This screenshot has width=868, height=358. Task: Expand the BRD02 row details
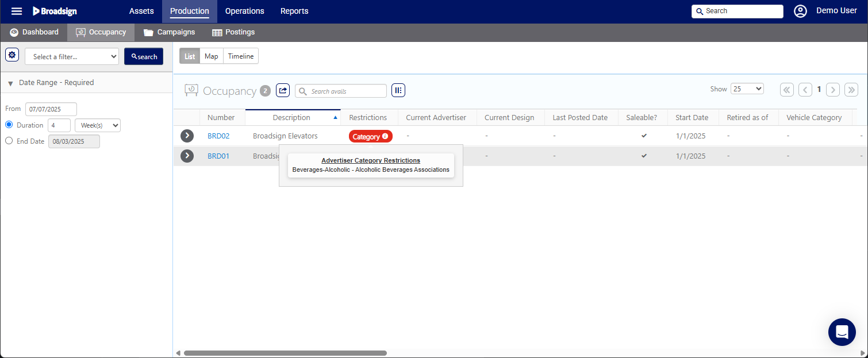[187, 136]
